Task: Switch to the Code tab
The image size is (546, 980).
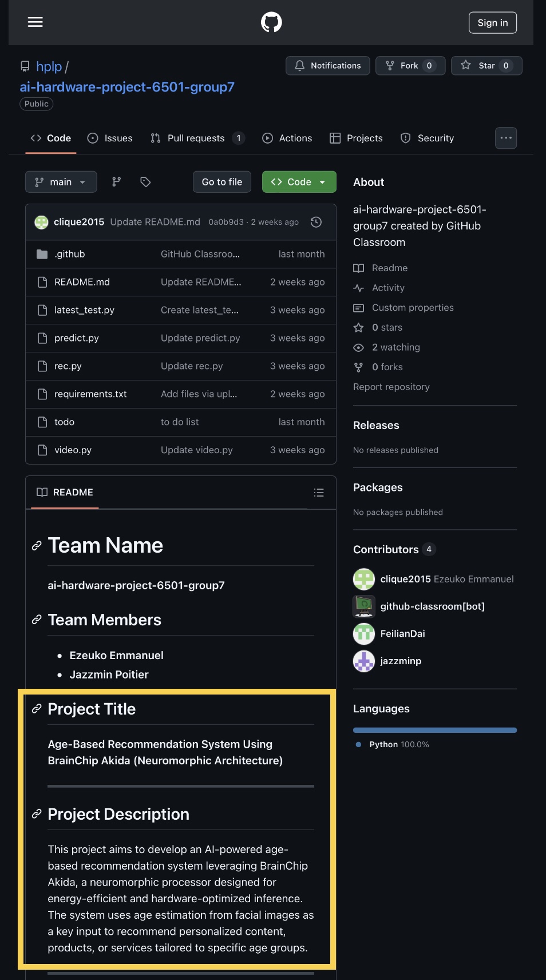Action: pos(51,138)
